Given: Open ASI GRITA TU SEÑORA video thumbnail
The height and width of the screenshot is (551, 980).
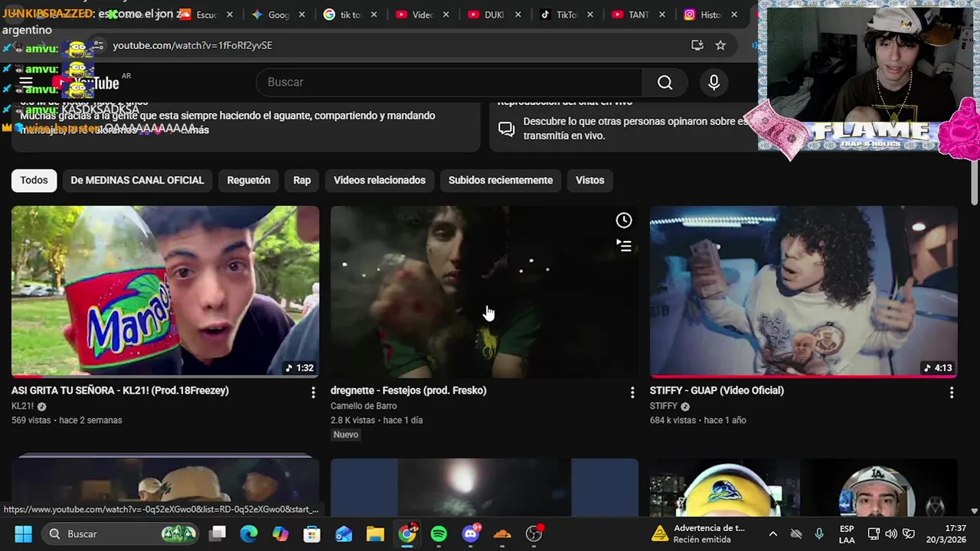Looking at the screenshot, I should [x=165, y=292].
